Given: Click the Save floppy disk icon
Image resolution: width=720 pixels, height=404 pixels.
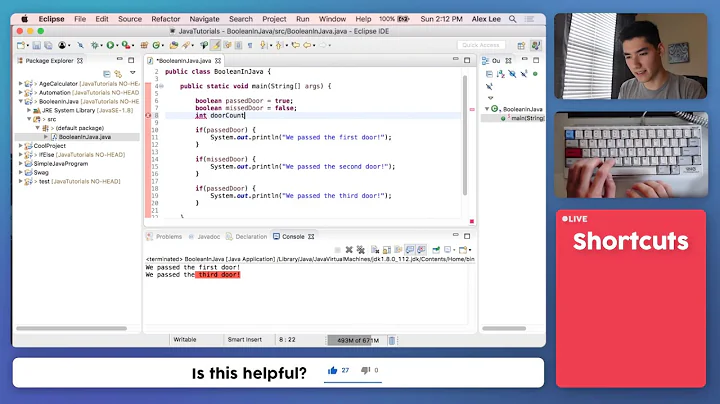Looking at the screenshot, I should (x=36, y=45).
